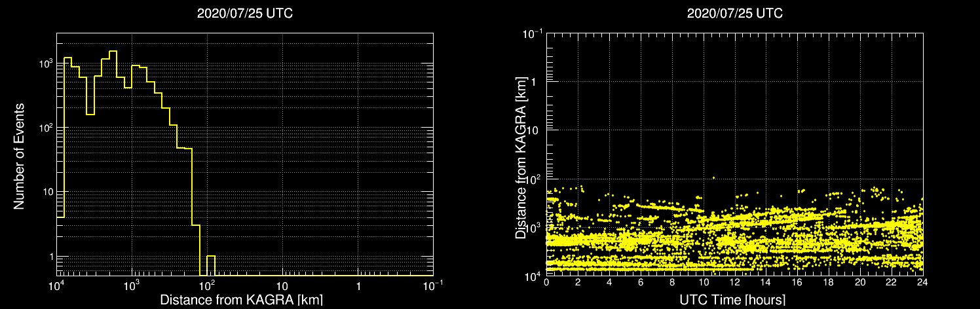Click the 10^-1 tick on the histogram x-axis
980x309 pixels.
coord(434,285)
